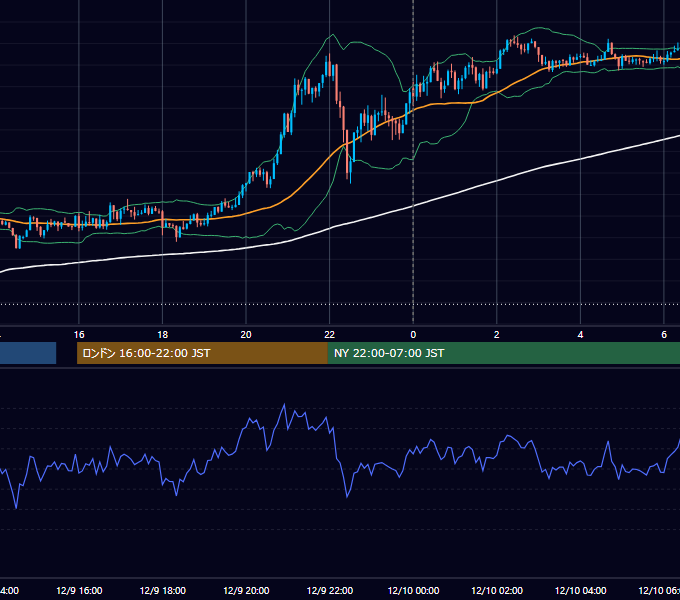Click the ロンドン 16:00-22:00 JST session bar
Screen dimensions: 680x600
click(x=202, y=353)
